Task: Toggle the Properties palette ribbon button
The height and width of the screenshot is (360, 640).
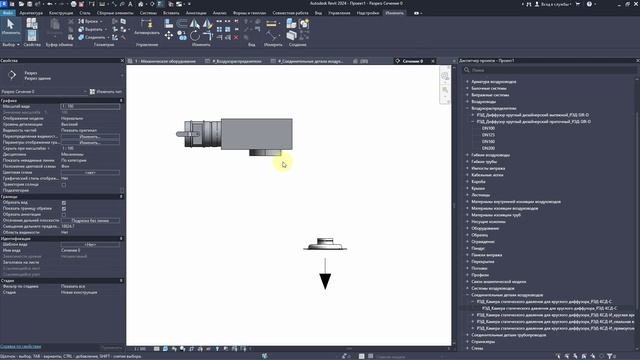Action: [x=32, y=36]
